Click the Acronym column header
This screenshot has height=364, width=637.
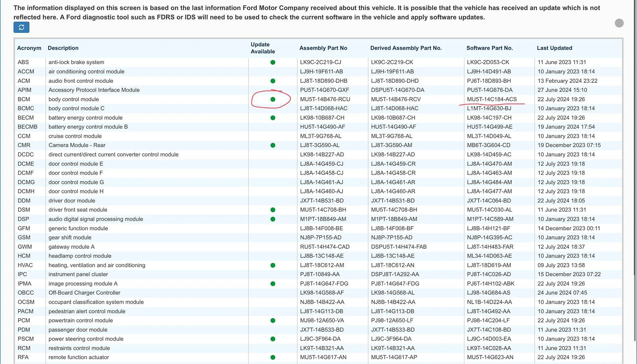click(x=29, y=48)
